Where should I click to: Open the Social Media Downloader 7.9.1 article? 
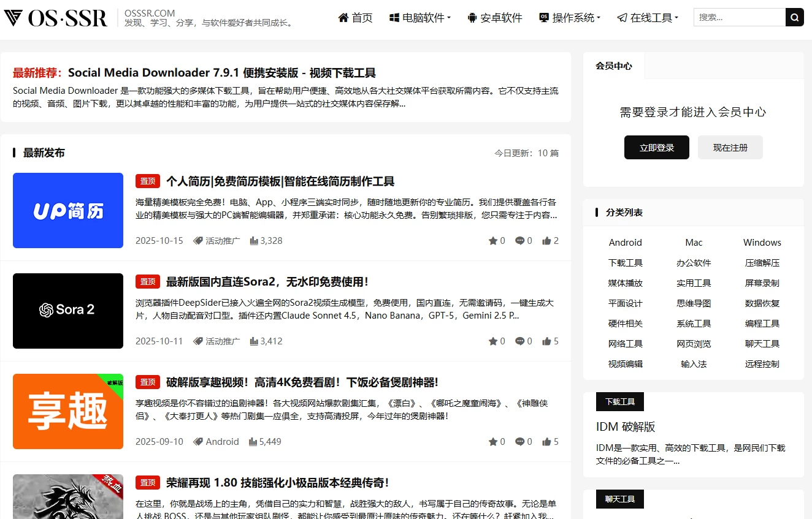click(221, 73)
